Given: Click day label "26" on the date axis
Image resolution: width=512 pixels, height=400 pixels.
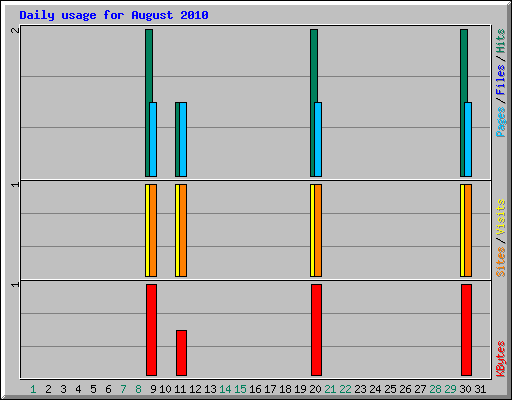Looking at the screenshot, I should point(405,389).
